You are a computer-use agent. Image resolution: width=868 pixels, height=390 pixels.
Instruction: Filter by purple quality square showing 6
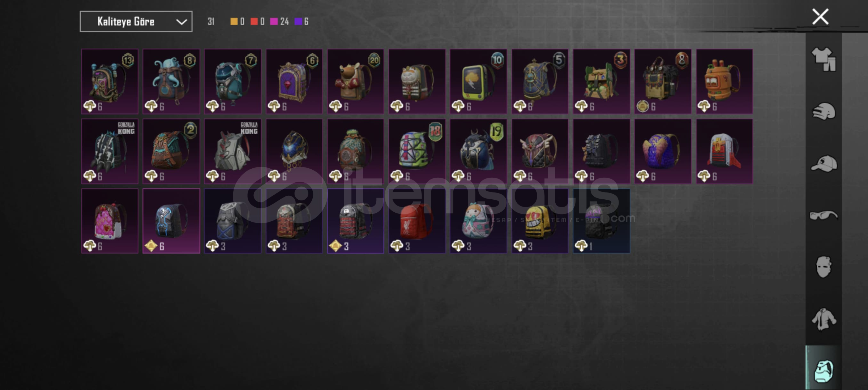(298, 22)
